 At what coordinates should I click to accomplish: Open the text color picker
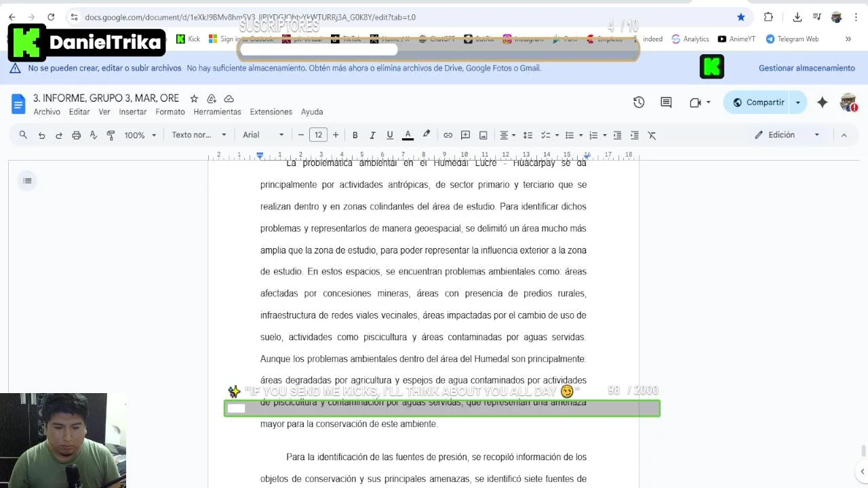coord(408,135)
